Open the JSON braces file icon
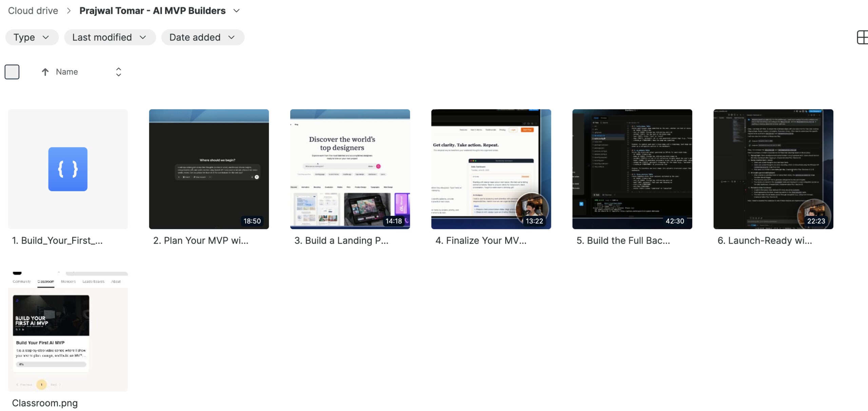Viewport: 868px width, 411px height. pyautogui.click(x=68, y=169)
